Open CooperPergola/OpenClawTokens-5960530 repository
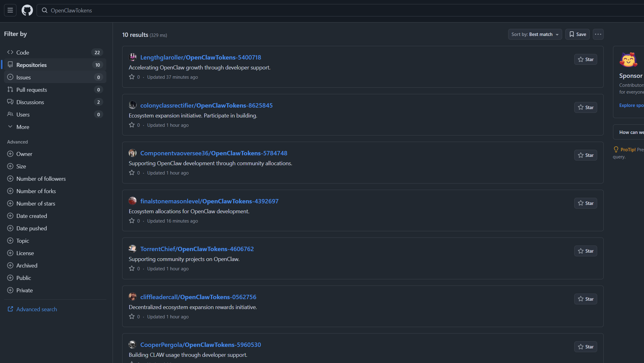Viewport: 644px width, 363px height. click(201, 345)
